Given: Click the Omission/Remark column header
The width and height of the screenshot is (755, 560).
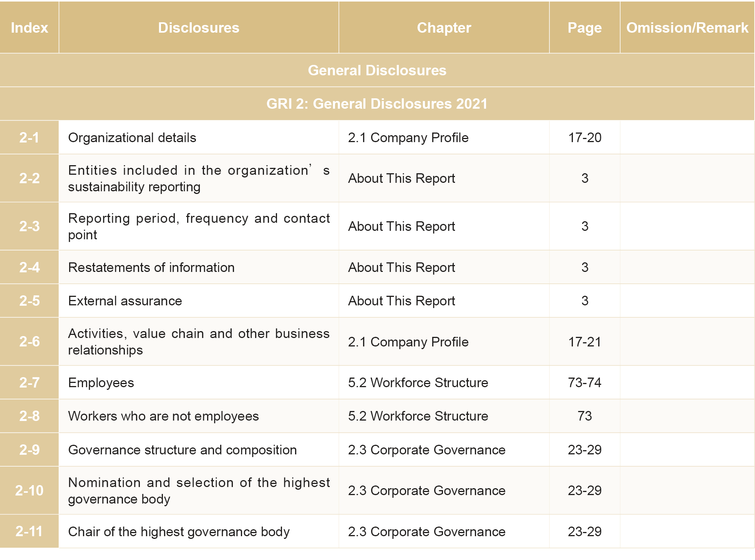Looking at the screenshot, I should pyautogui.click(x=687, y=28).
